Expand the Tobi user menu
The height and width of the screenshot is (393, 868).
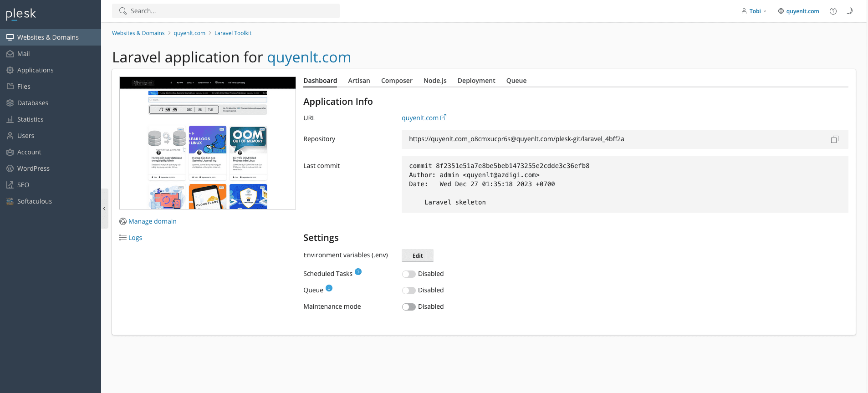tap(754, 11)
